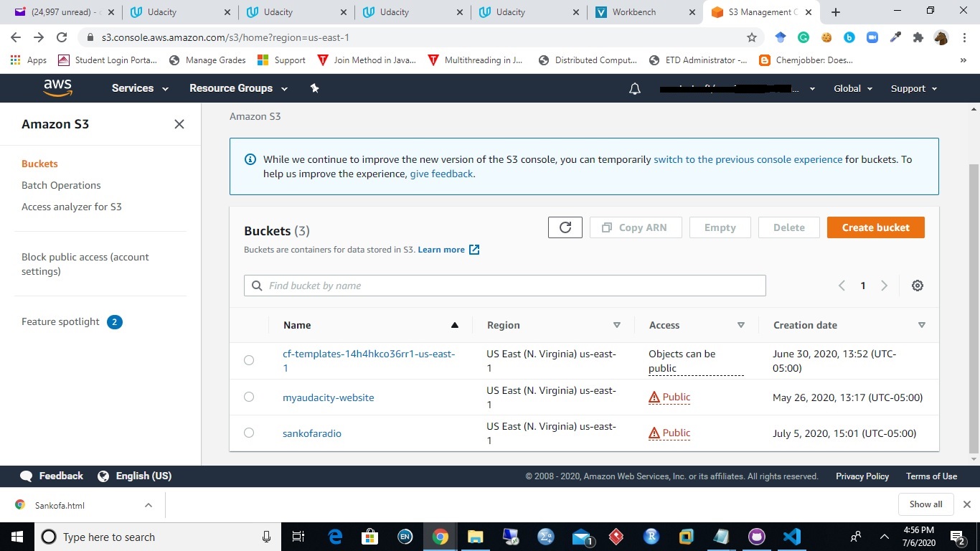This screenshot has height=551, width=980.
Task: Open the notifications bell
Action: (x=634, y=88)
